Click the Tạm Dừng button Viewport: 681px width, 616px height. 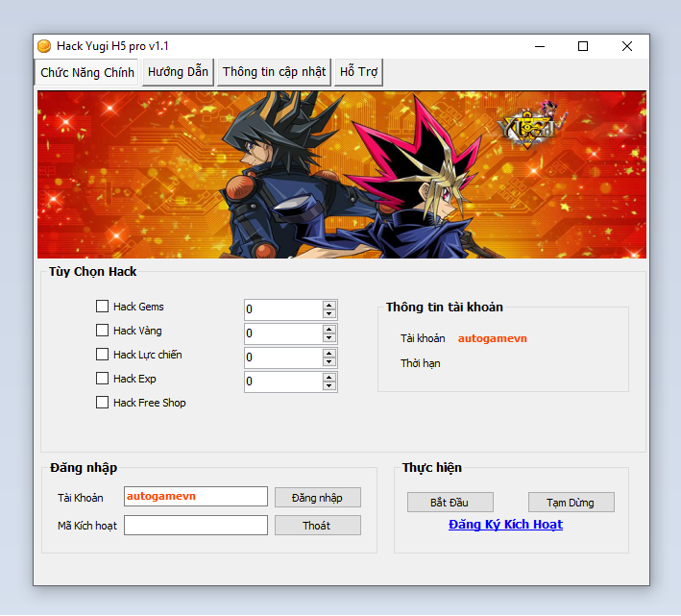tap(572, 503)
